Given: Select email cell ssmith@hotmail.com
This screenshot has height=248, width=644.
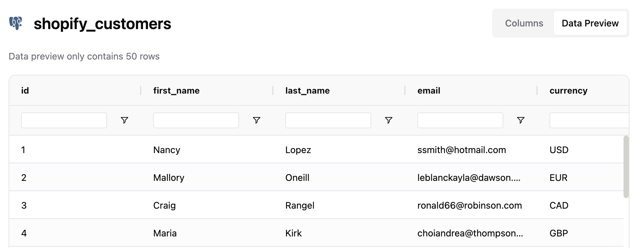Looking at the screenshot, I should 462,150.
